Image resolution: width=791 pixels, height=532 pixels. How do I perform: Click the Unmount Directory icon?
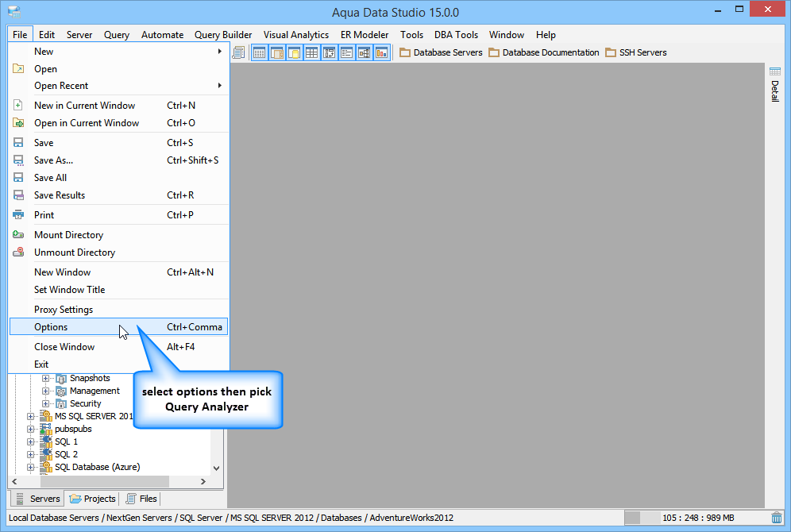(18, 253)
